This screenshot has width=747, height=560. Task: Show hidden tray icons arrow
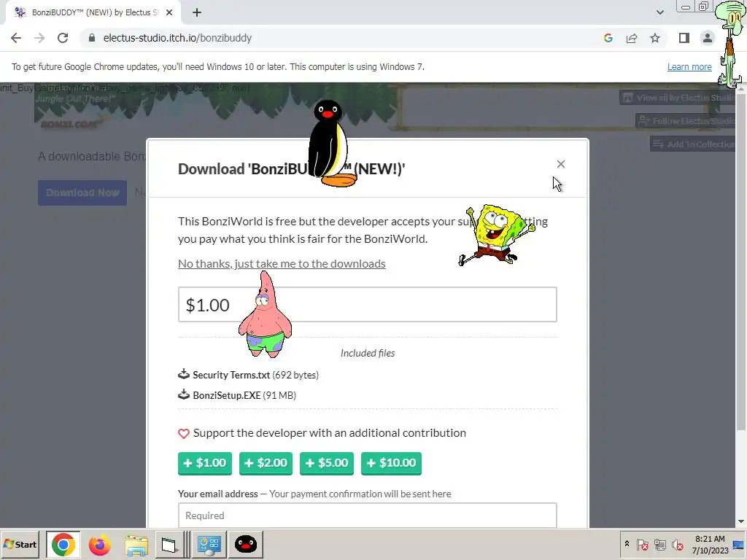point(627,543)
